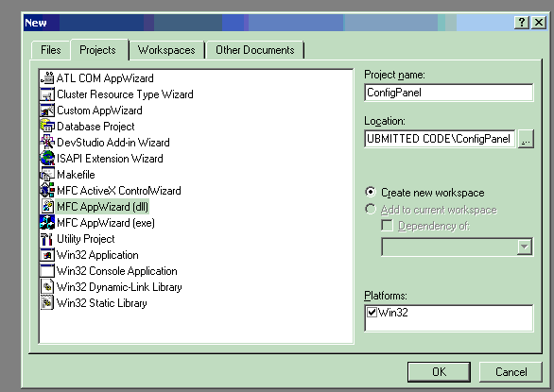Switch to the Files tab
The width and height of the screenshot is (554, 392).
(50, 50)
